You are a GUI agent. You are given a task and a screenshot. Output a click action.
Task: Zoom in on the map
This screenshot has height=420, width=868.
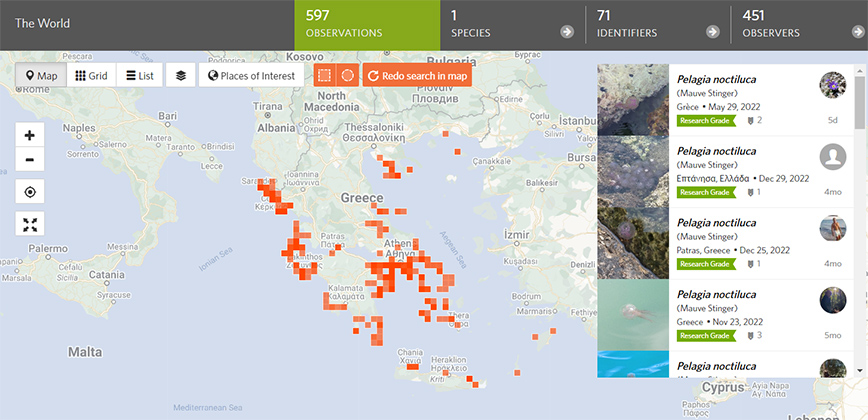tap(29, 135)
